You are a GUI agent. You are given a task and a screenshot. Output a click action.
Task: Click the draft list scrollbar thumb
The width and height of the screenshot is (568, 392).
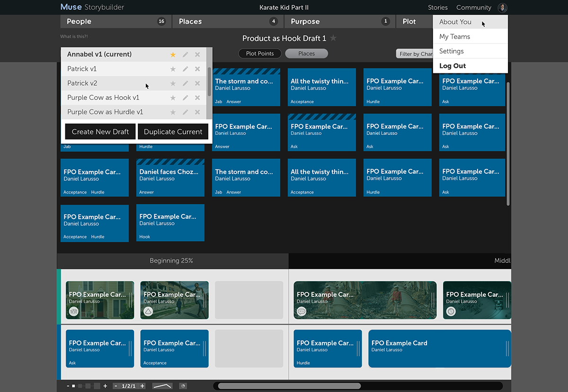pyautogui.click(x=210, y=81)
